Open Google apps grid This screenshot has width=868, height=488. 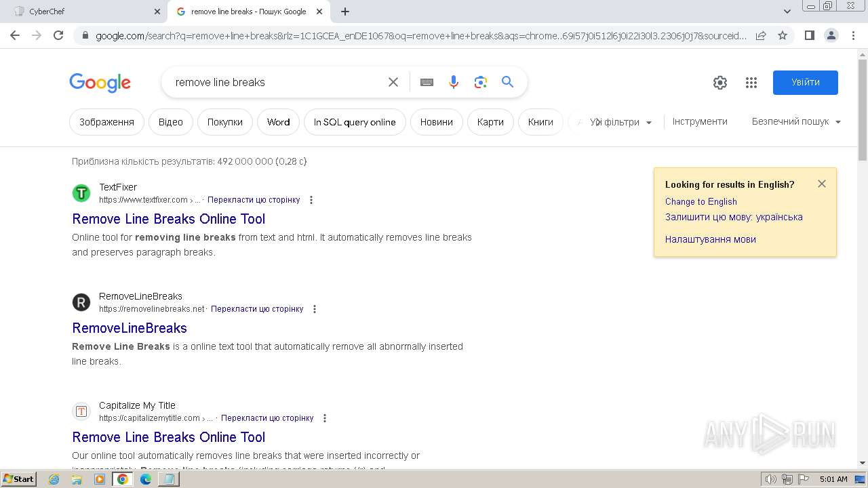751,83
